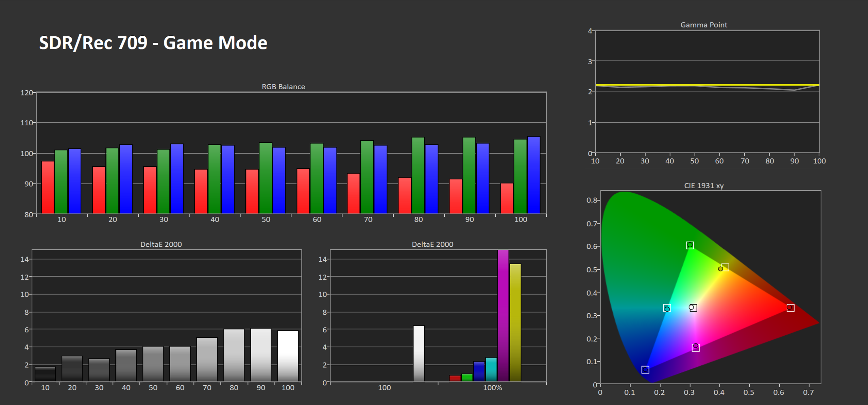Click the yellow DeltaE 2000 bar
868x405 pixels.
tap(515, 323)
